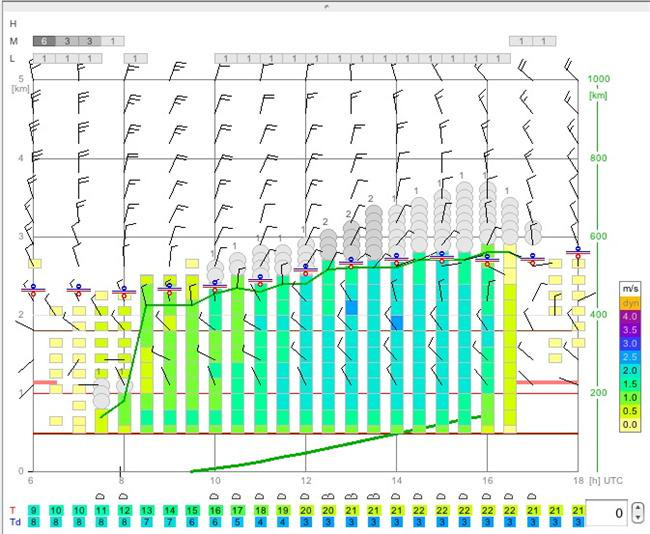650x534 pixels.
Task: Increase the value with the spinner up arrow
Action: coord(638,508)
